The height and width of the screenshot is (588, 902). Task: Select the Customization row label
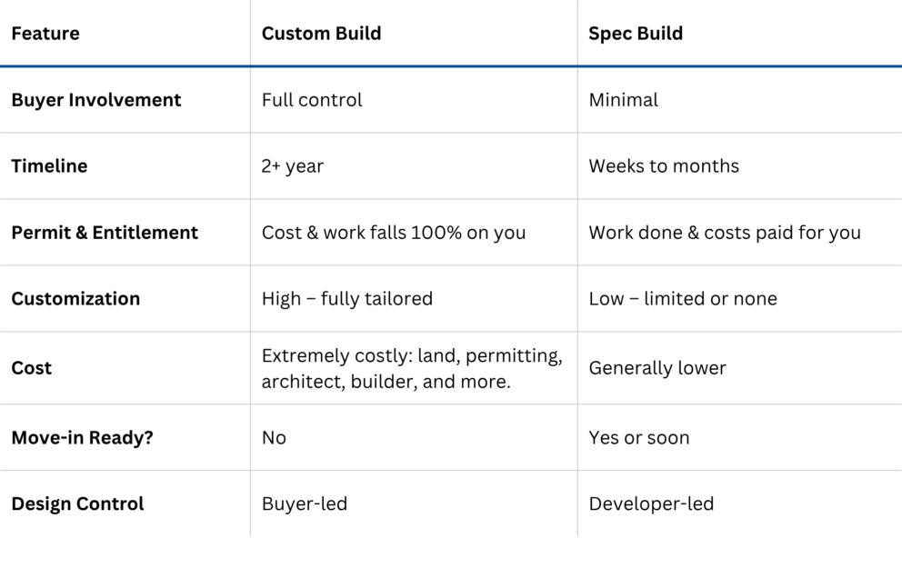pos(75,299)
